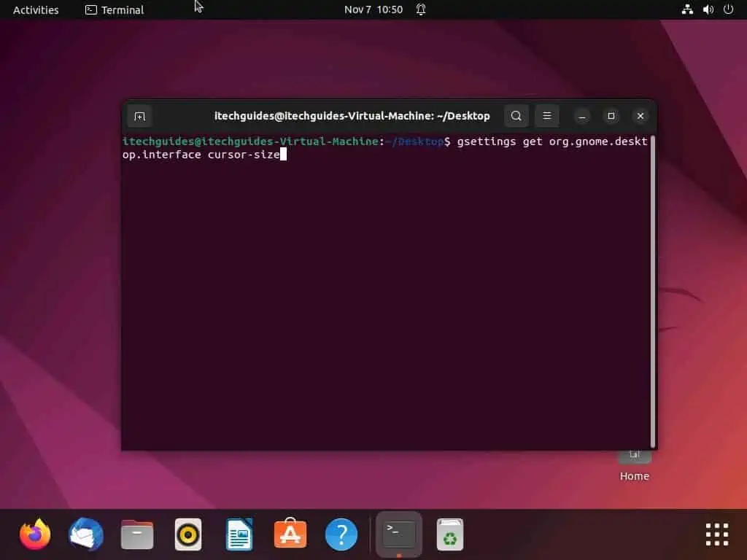Open Thunderbird email client
The image size is (747, 560).
[86, 534]
